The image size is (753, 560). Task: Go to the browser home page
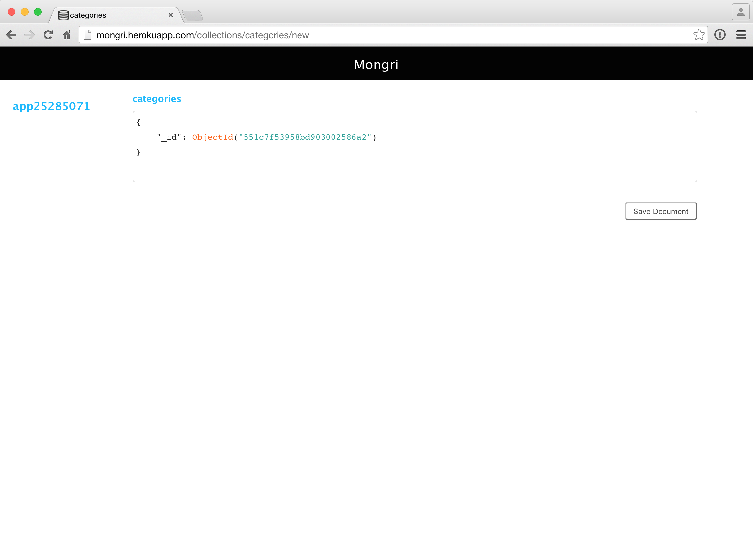click(67, 35)
